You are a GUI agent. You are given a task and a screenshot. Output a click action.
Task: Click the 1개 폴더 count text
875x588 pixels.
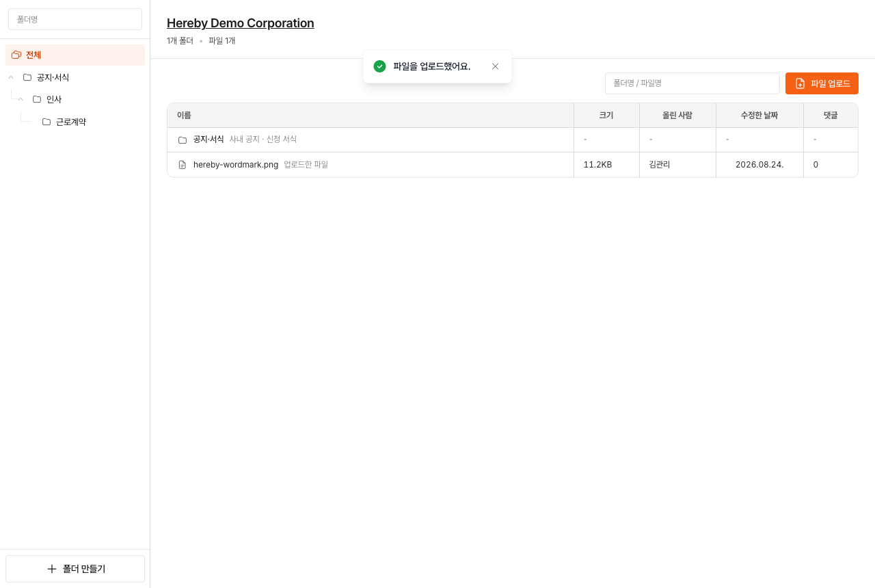point(180,41)
